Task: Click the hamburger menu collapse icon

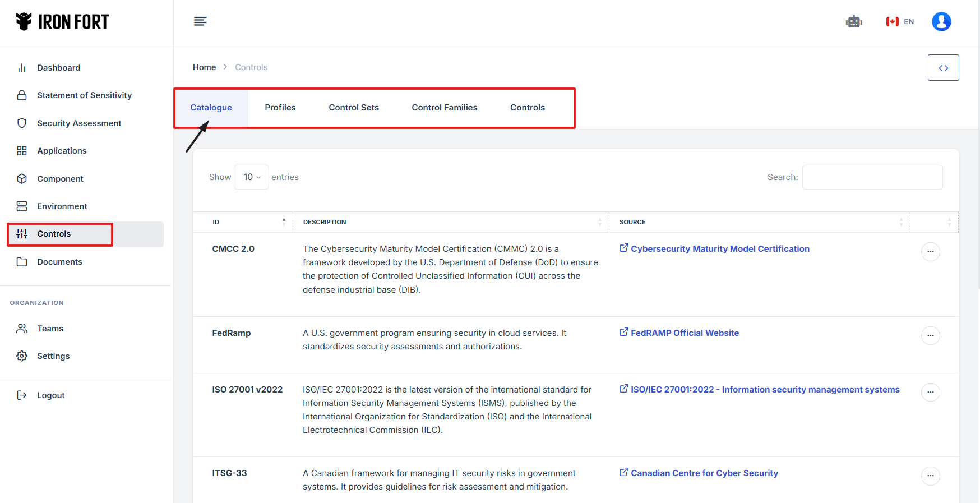Action: point(200,21)
